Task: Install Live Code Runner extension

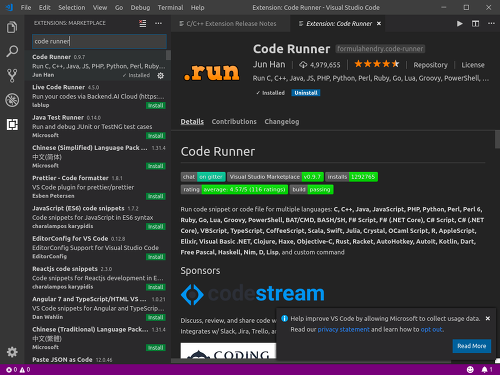Action: (x=156, y=106)
